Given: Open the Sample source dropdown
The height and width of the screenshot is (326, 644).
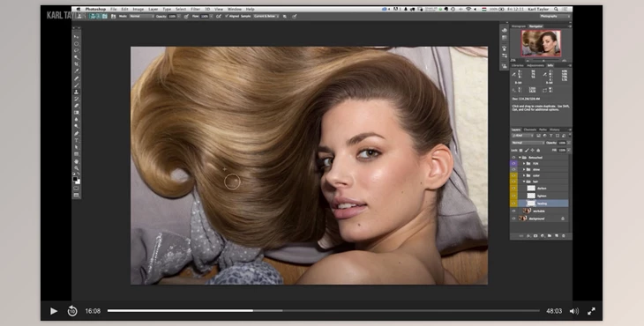Looking at the screenshot, I should (x=266, y=17).
